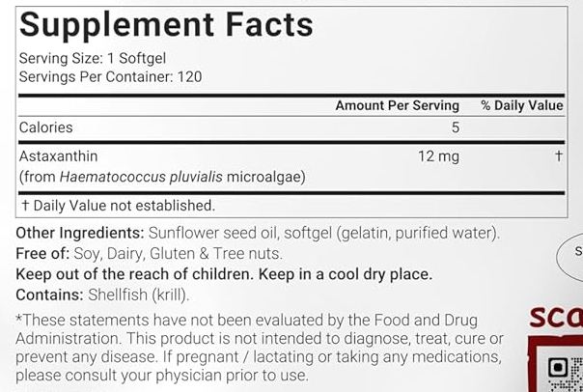Click the 'Calories' row label
Screen dimensions: 583x392
coord(46,127)
